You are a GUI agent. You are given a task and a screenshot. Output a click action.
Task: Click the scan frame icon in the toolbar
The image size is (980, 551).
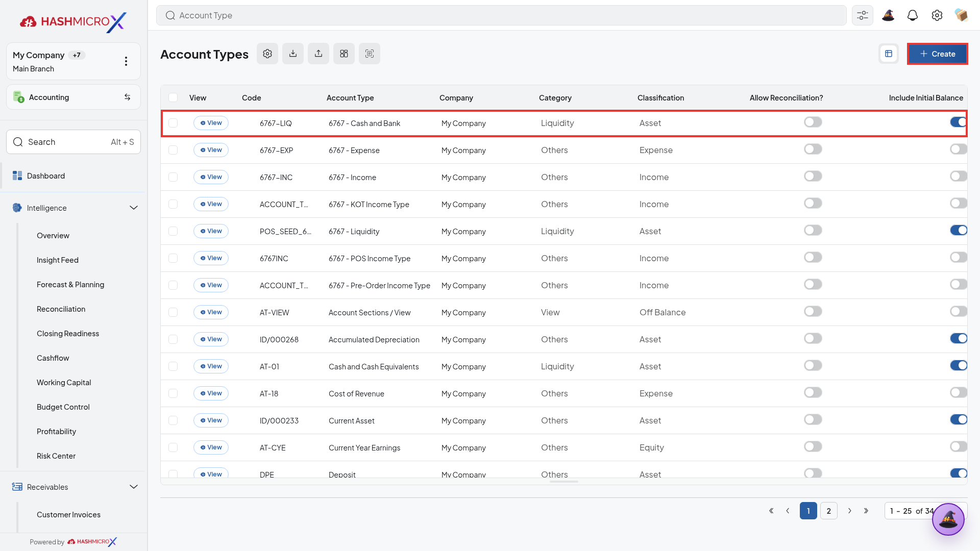[x=370, y=54]
